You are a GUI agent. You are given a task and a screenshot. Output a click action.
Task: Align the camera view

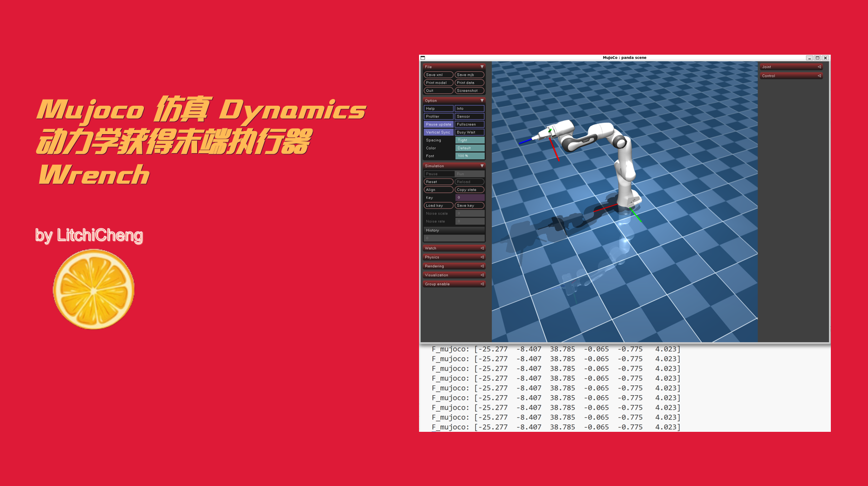(438, 189)
